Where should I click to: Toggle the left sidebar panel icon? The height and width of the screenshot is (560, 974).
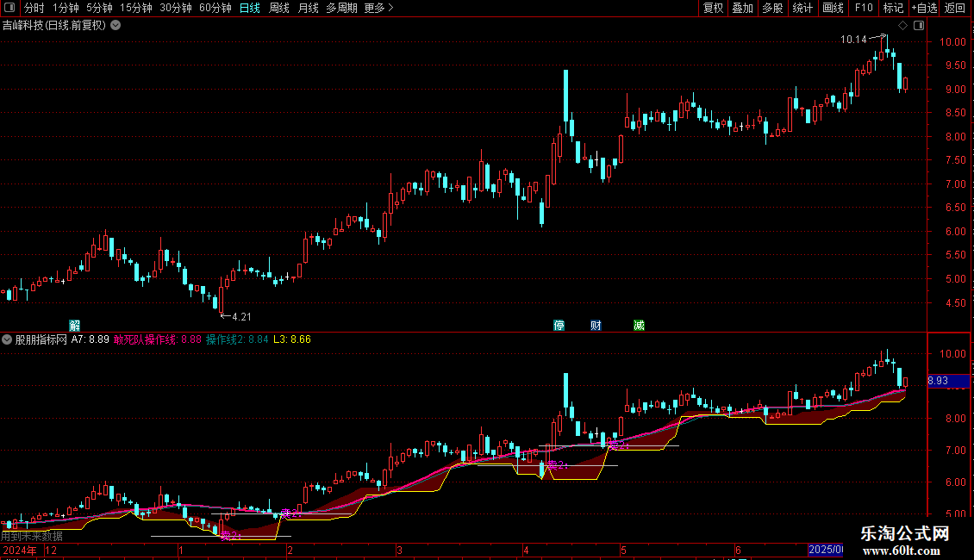click(9, 8)
